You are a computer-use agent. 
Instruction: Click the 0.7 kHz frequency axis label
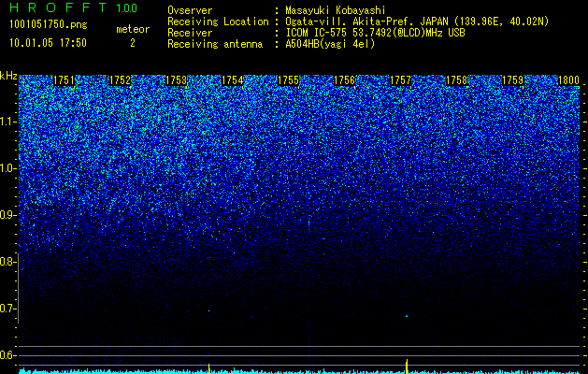[x=8, y=309]
